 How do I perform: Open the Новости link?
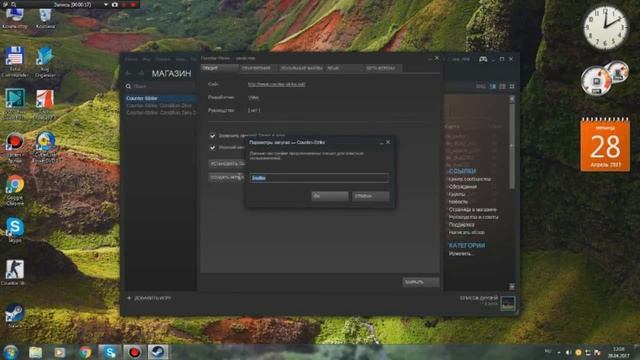[x=458, y=202]
